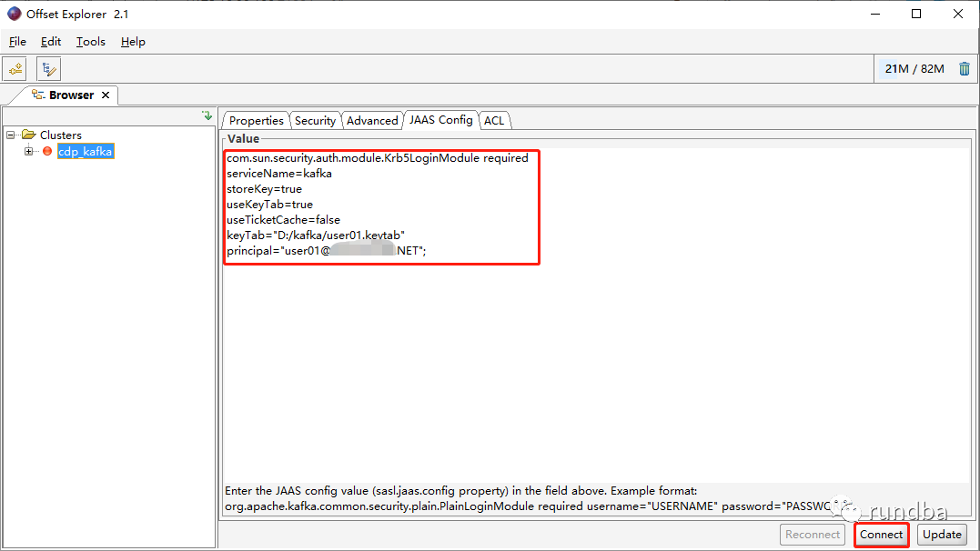The height and width of the screenshot is (551, 980).
Task: Click the edit tree toolbar icon
Action: (48, 69)
